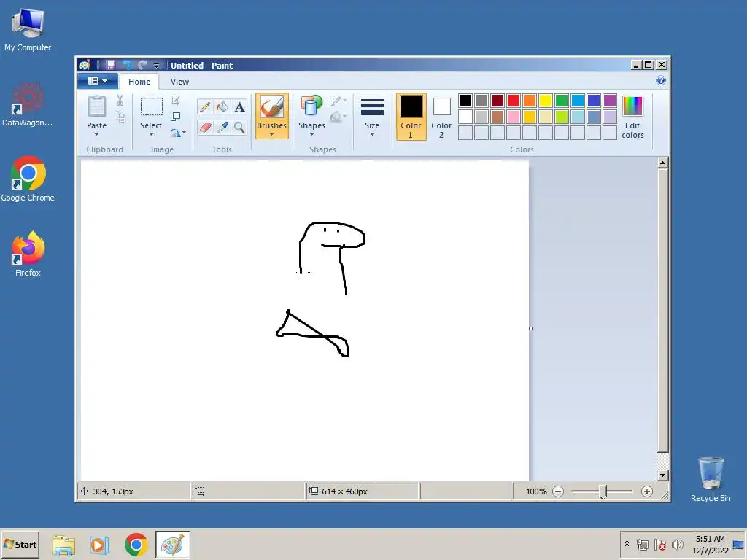The height and width of the screenshot is (560, 747).
Task: Select the Pencil tool
Action: pos(205,106)
